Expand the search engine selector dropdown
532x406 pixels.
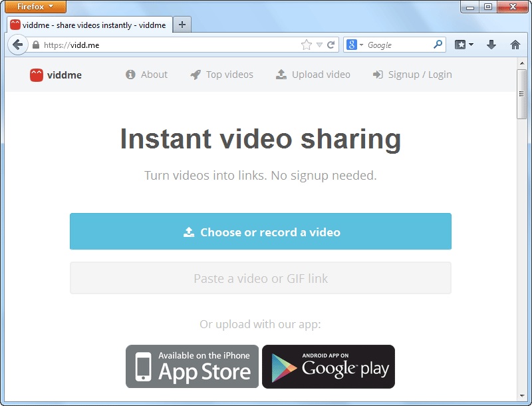[355, 45]
